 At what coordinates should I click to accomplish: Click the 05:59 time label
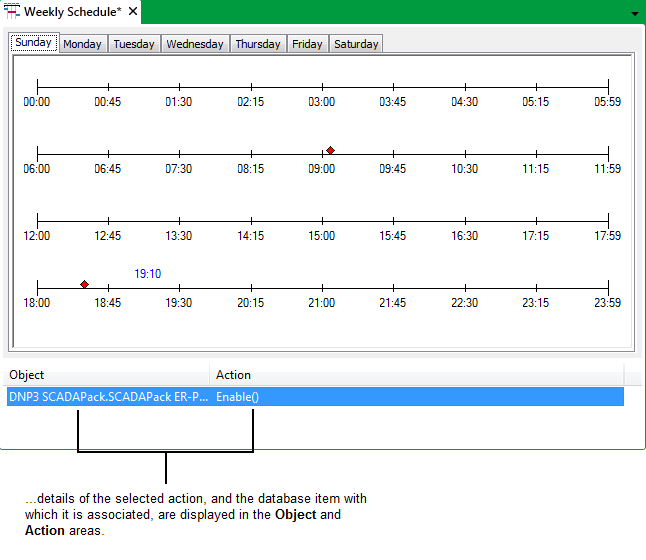608,102
